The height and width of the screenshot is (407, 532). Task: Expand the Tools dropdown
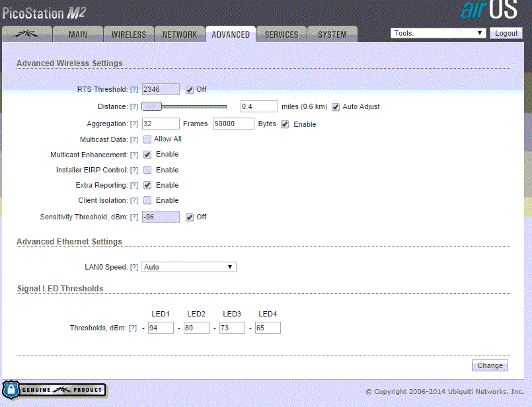pyautogui.click(x=438, y=33)
